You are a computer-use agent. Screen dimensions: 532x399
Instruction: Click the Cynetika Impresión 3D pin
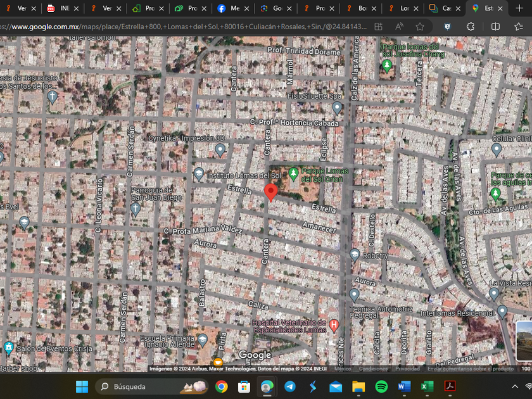[x=220, y=149]
